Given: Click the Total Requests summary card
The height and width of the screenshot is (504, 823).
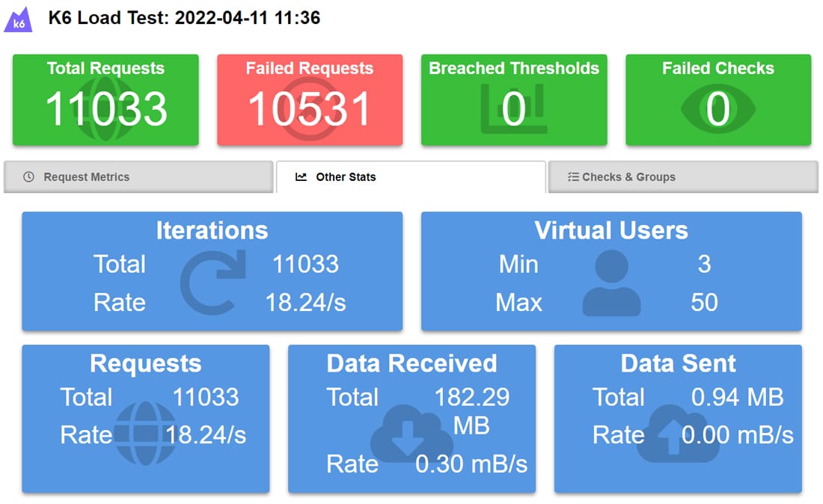Looking at the screenshot, I should pos(105,99).
